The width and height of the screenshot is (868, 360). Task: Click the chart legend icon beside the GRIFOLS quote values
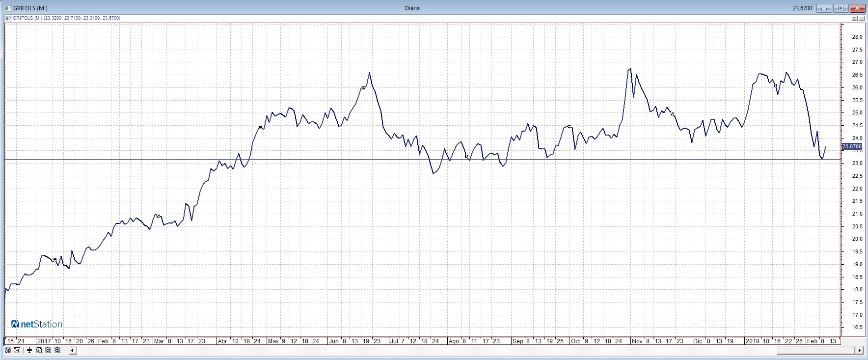pos(8,18)
